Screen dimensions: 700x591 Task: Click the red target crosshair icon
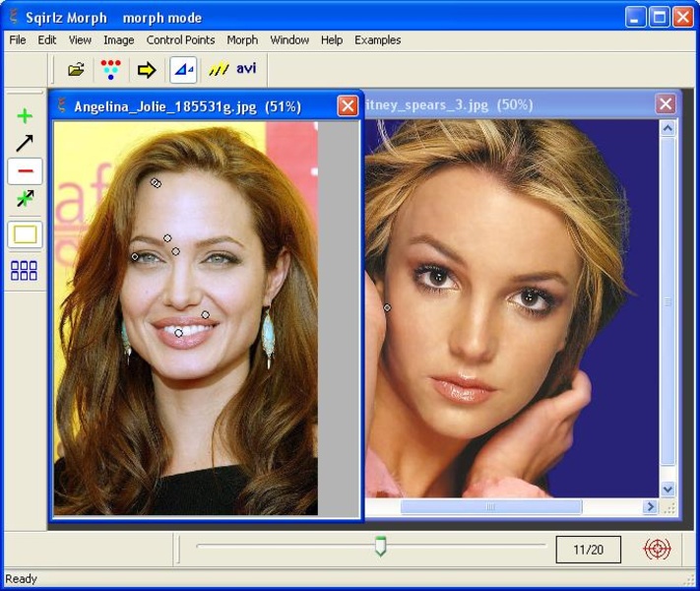click(657, 549)
